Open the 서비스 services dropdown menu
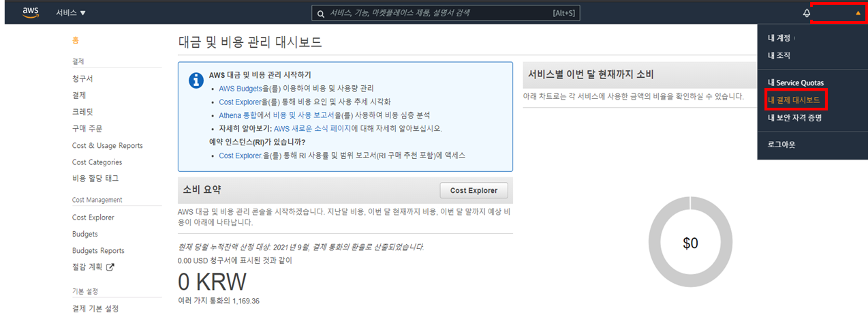The width and height of the screenshot is (868, 313). pos(71,13)
